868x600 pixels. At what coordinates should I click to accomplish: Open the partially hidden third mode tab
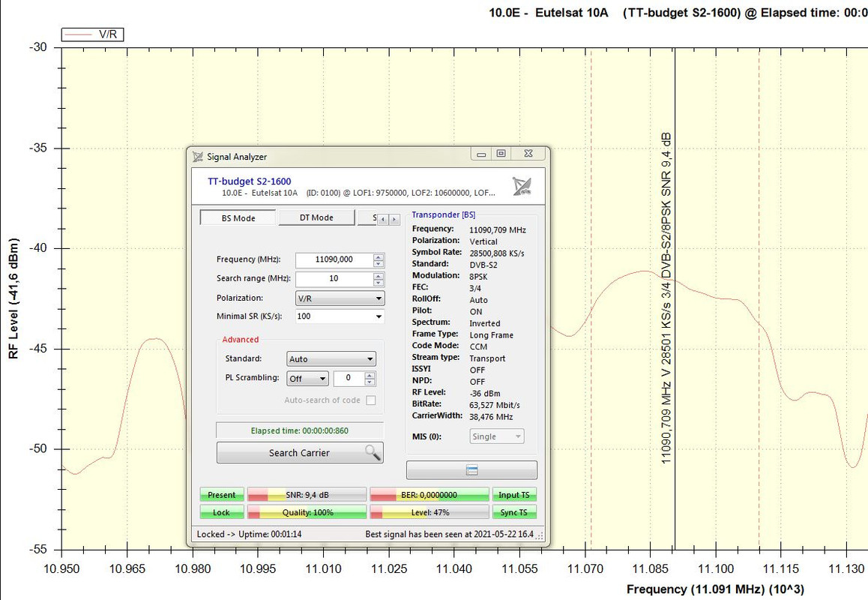pos(367,217)
